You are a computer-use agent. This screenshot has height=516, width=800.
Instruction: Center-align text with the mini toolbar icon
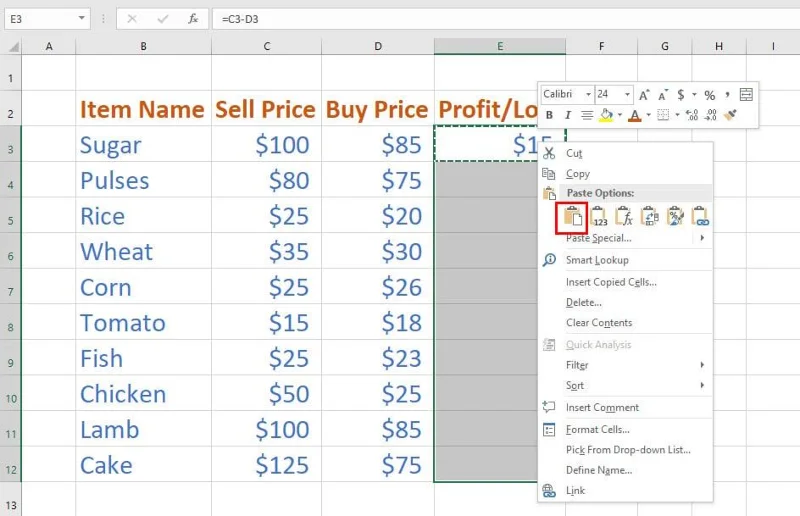(x=587, y=115)
